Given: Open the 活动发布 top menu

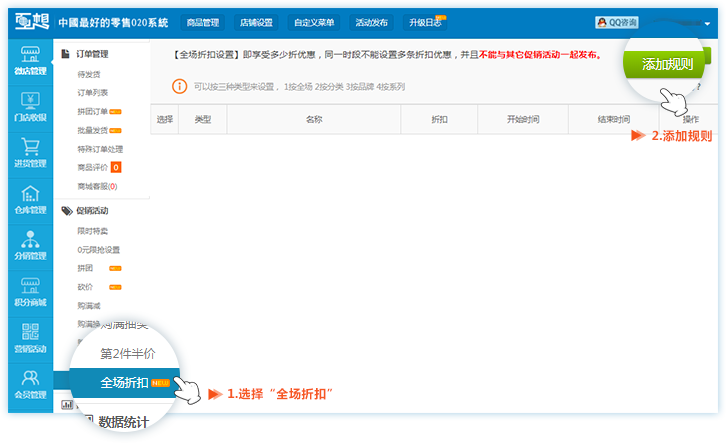Looking at the screenshot, I should 371,23.
